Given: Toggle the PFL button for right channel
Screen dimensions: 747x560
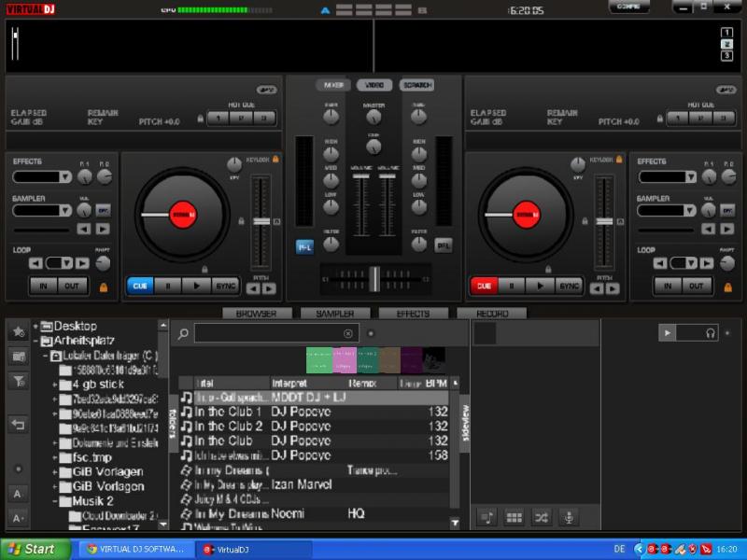Looking at the screenshot, I should tap(444, 246).
